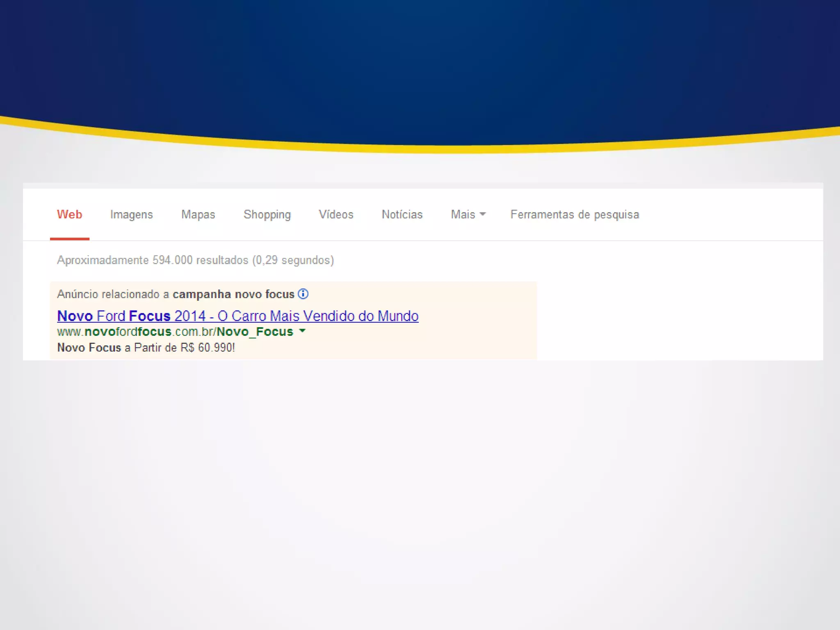
Task: Click the ad info circle icon
Action: coord(303,294)
